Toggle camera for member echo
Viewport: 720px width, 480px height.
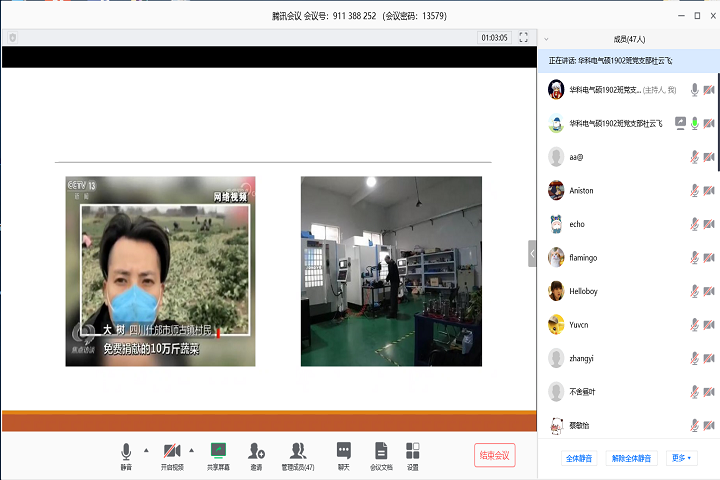pos(709,224)
